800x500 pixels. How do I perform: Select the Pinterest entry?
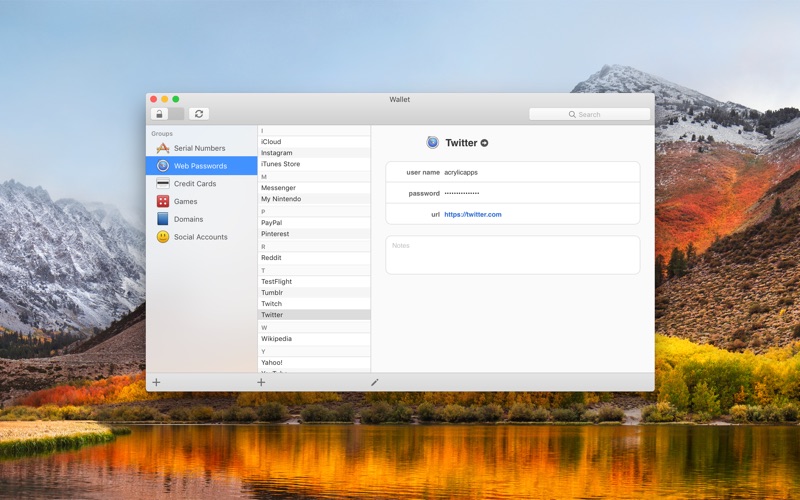pyautogui.click(x=314, y=234)
